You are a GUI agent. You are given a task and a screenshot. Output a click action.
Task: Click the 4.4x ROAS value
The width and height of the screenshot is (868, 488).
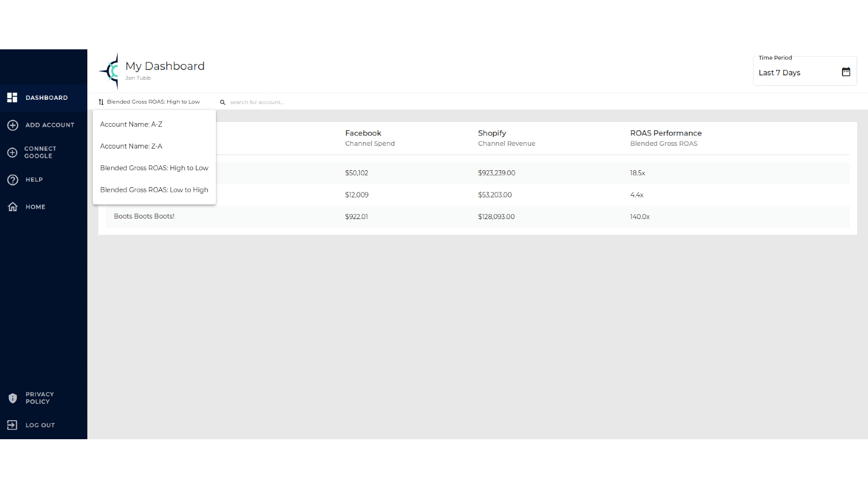[637, 195]
